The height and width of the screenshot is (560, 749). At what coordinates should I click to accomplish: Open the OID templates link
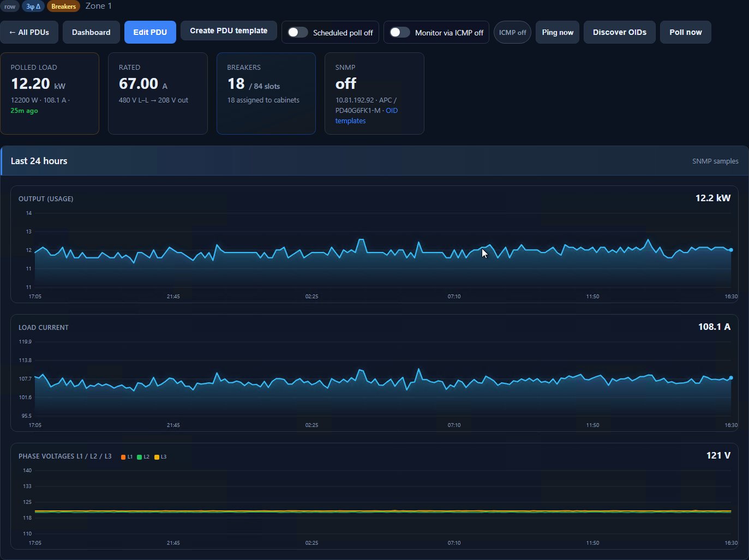coord(367,116)
